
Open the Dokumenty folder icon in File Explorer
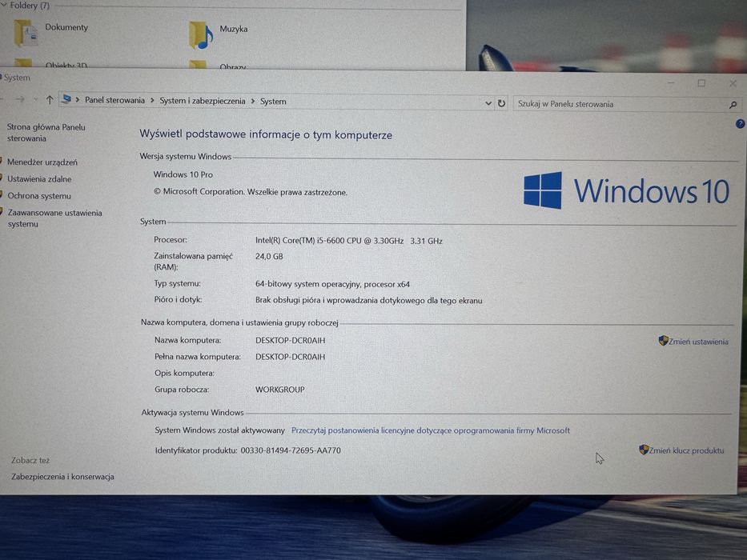coord(26,33)
